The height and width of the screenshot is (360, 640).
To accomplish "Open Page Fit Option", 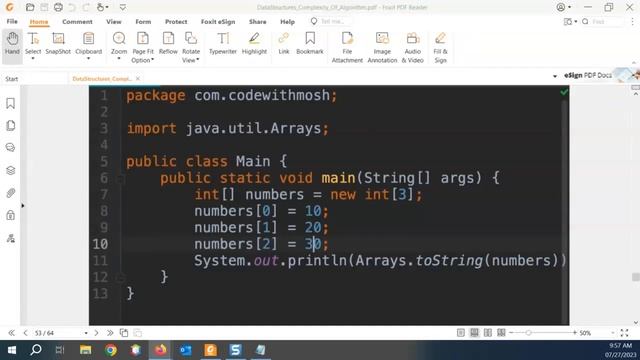I will [x=143, y=47].
